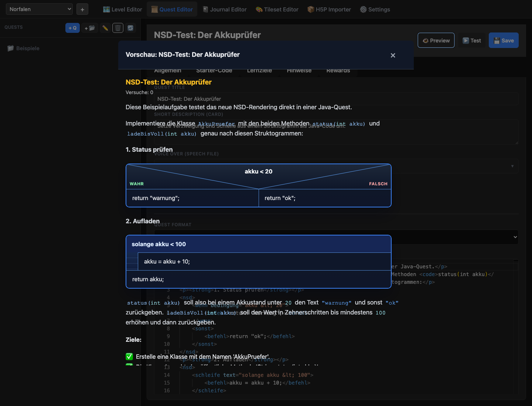
Task: Click the pencil rename icon
Action: (x=105, y=28)
